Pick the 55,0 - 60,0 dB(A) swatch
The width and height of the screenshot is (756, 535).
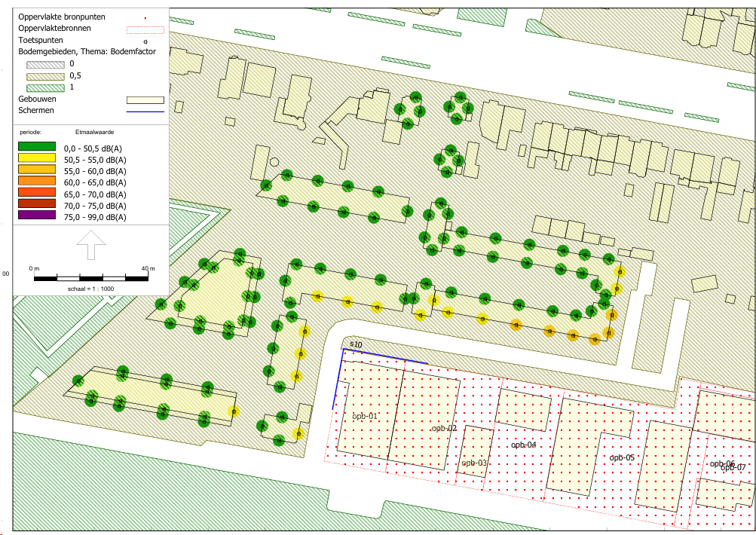point(37,170)
